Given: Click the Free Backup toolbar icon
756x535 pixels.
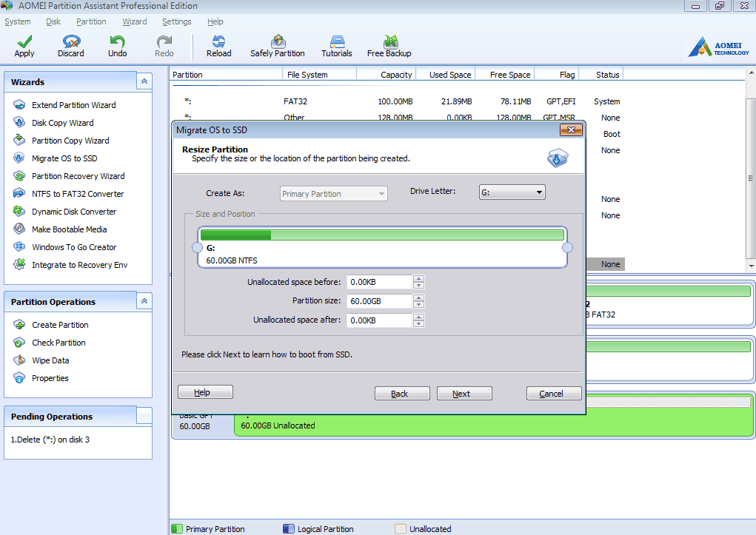Looking at the screenshot, I should [x=389, y=42].
